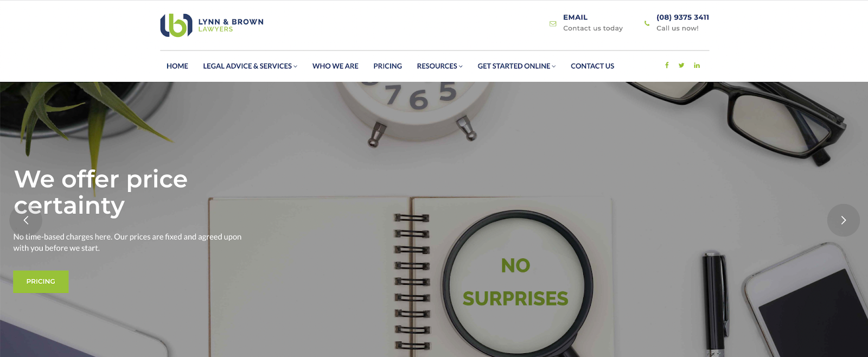This screenshot has height=357, width=868.
Task: Open the Who We Are page
Action: point(335,66)
